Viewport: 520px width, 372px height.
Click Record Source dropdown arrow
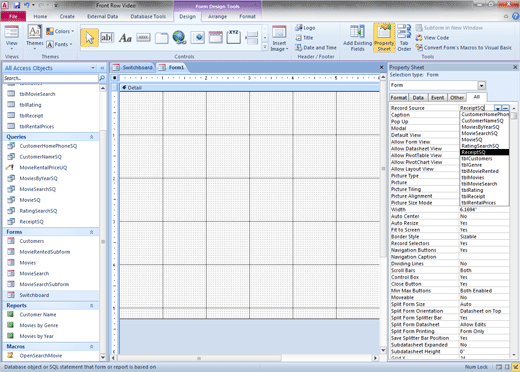[x=497, y=108]
